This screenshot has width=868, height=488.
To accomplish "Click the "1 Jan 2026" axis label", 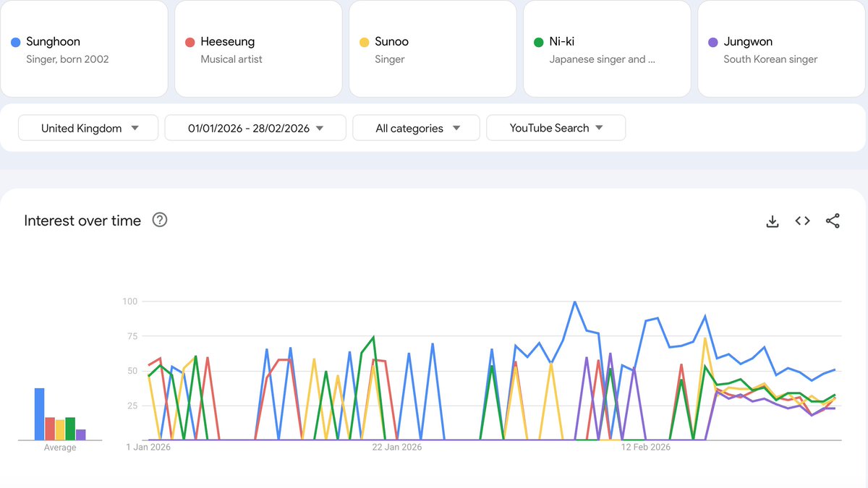I will pos(148,447).
